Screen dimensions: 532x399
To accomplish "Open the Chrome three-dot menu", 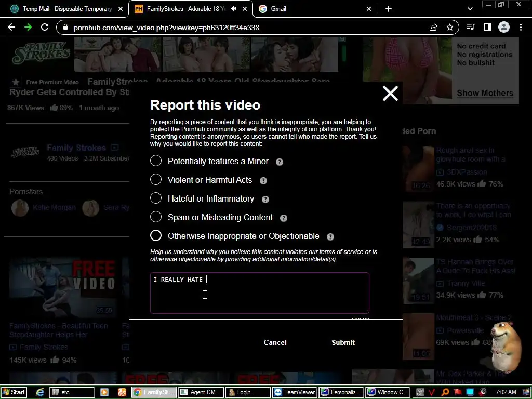I will click(x=521, y=27).
